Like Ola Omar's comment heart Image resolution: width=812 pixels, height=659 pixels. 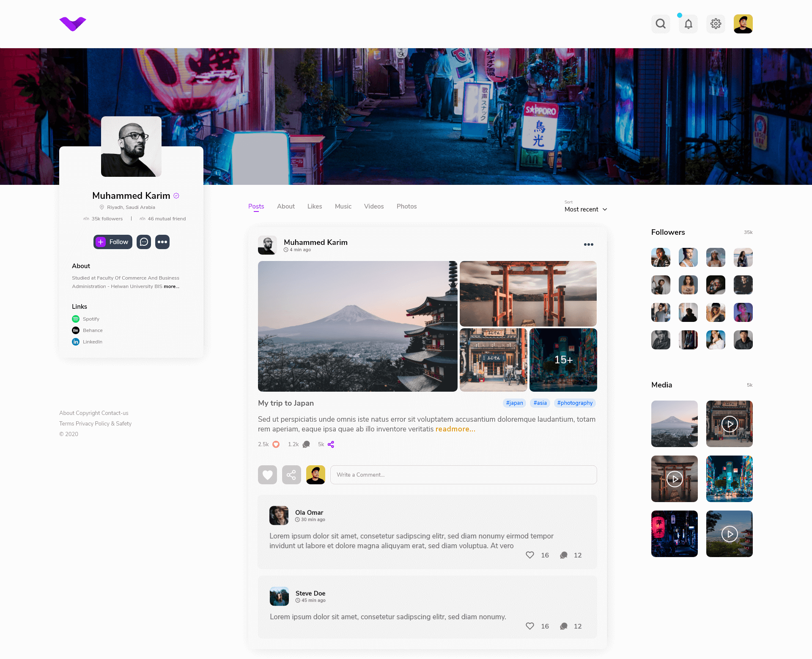[529, 555]
